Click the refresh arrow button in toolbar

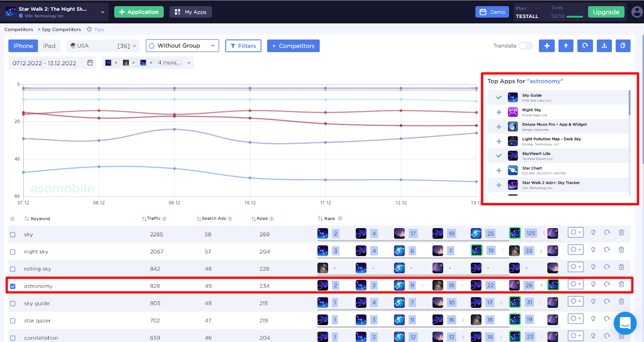[585, 46]
